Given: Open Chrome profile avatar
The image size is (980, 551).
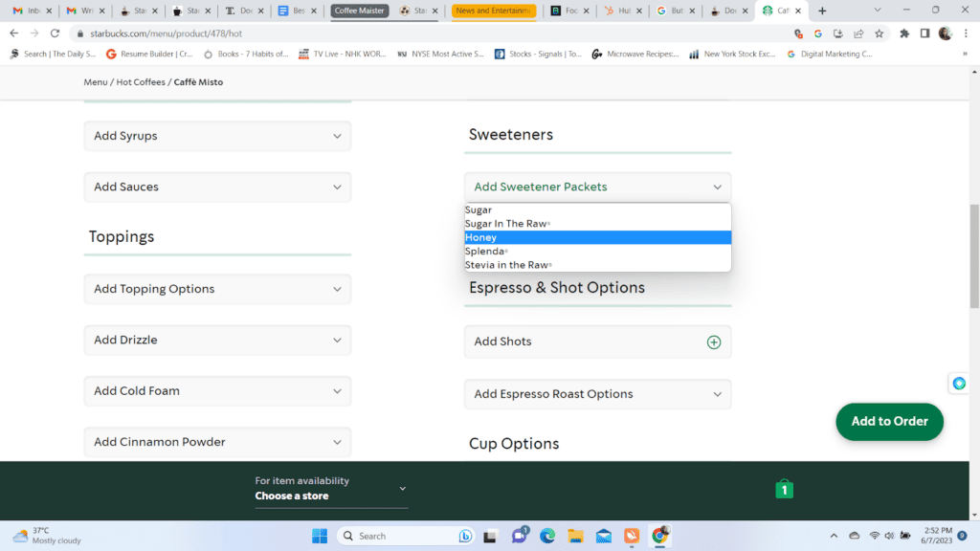Looking at the screenshot, I should 945,33.
